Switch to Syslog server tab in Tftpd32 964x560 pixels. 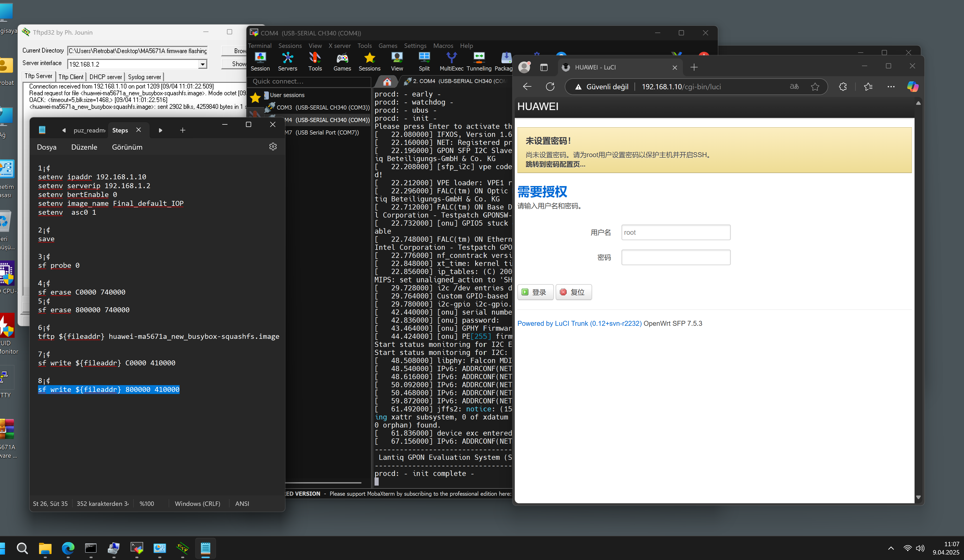(x=144, y=77)
